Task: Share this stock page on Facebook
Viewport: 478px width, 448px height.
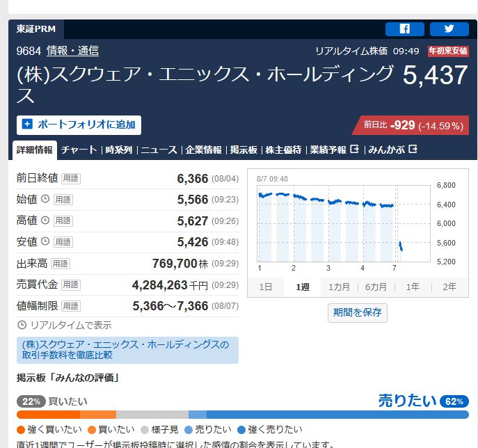Action: point(404,29)
